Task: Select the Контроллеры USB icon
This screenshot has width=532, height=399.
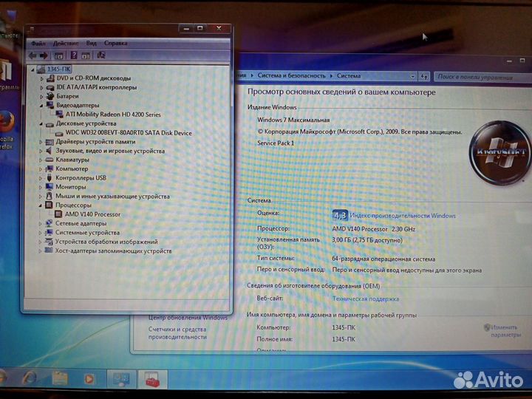Action: point(50,178)
